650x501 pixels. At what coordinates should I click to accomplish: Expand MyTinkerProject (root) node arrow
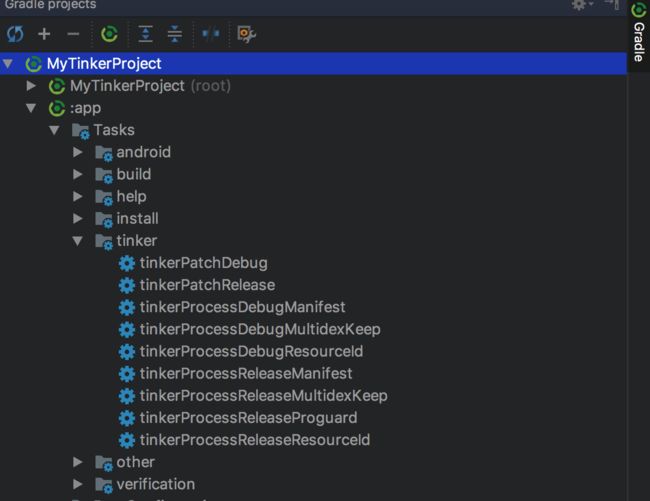[31, 86]
